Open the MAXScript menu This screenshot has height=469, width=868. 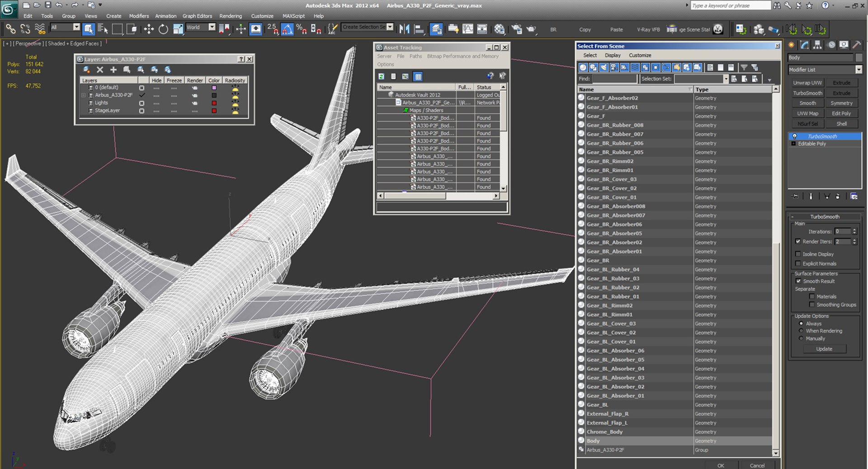pyautogui.click(x=293, y=16)
